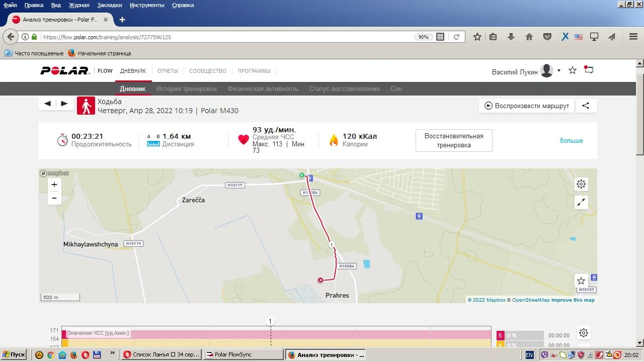Open the ДНЕВНИК navigation tab

click(133, 71)
